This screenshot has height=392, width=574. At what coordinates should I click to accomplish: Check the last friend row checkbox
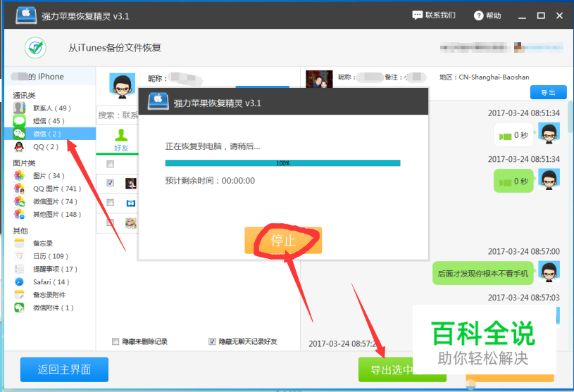110,222
